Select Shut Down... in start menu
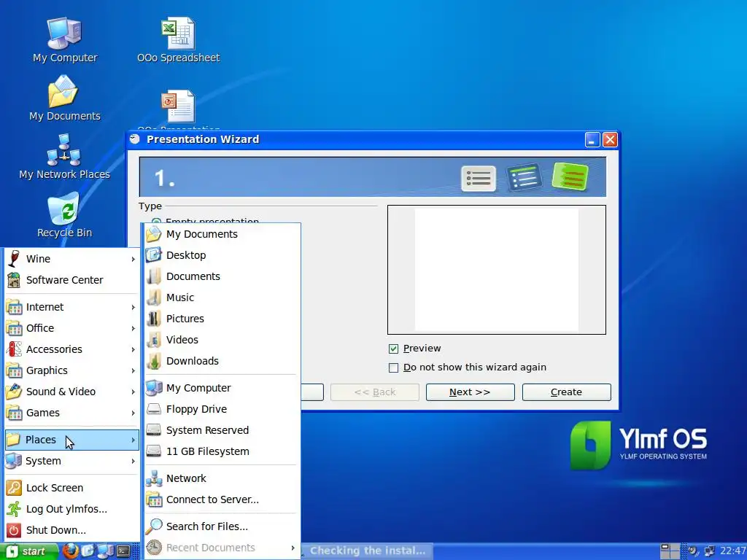 pyautogui.click(x=71, y=530)
